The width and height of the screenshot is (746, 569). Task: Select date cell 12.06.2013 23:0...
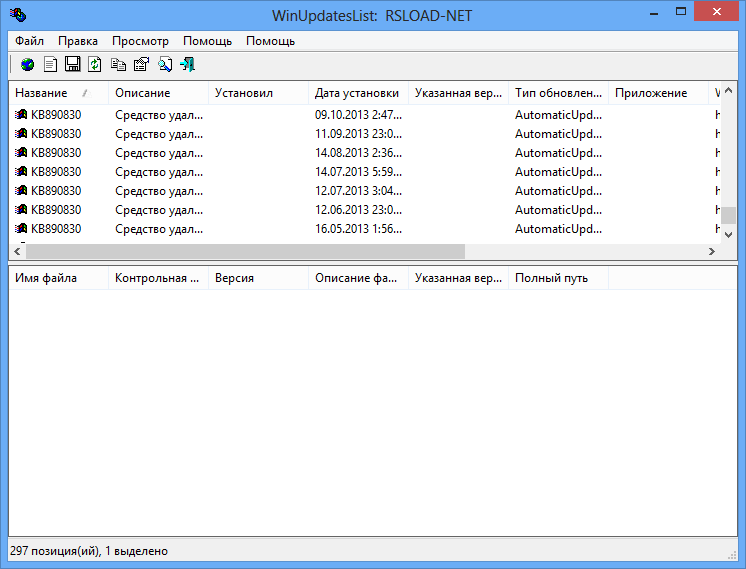[358, 210]
